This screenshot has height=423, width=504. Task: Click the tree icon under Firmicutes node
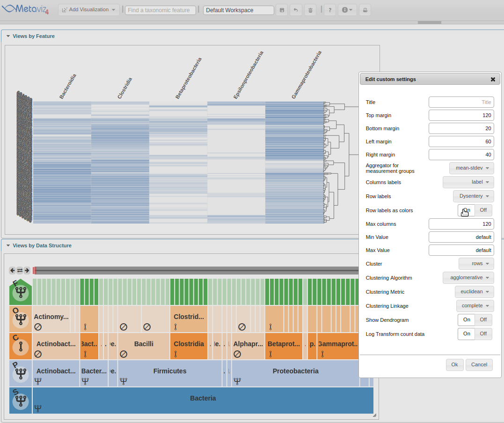pyautogui.click(x=124, y=381)
